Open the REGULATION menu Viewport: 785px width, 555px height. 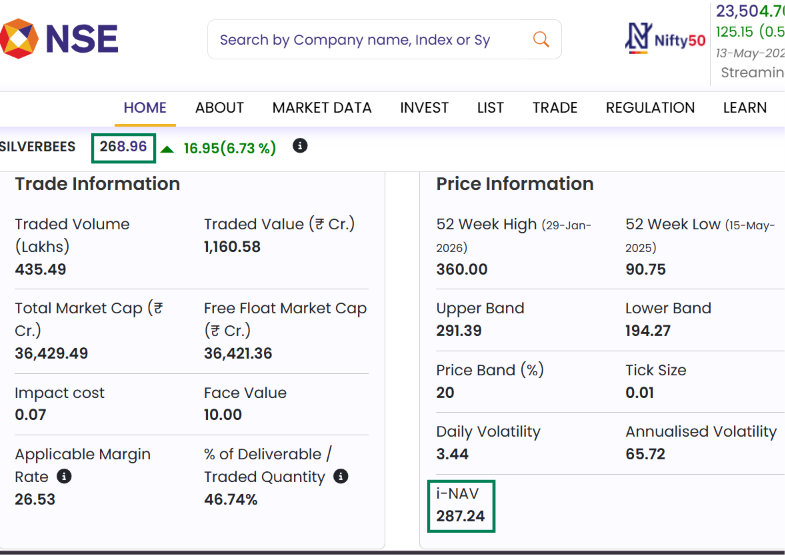[650, 108]
